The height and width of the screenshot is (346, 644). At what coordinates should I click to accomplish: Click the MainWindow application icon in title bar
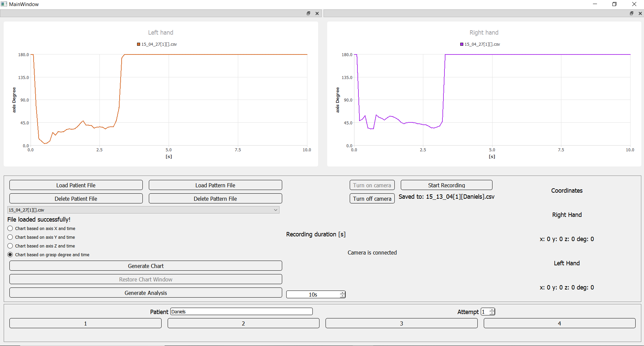tap(4, 4)
